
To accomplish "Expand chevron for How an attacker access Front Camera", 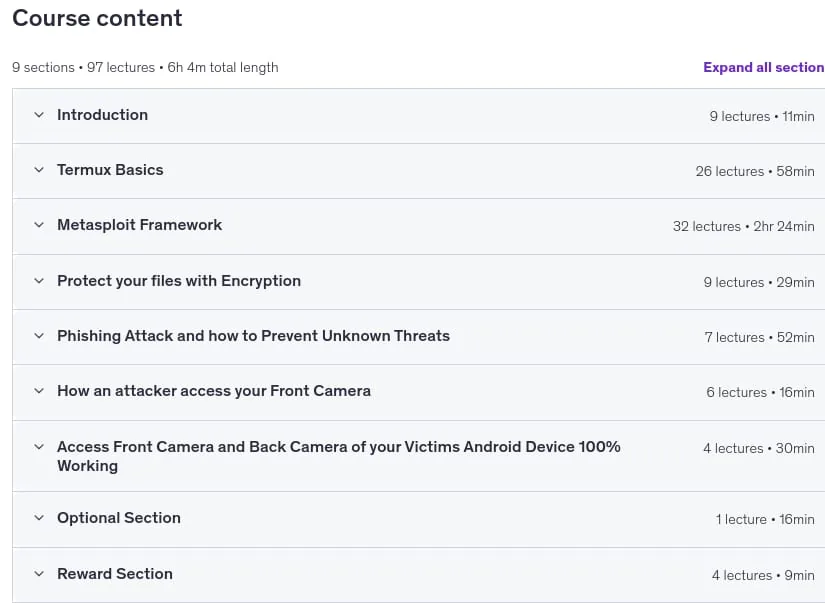I will pos(39,391).
